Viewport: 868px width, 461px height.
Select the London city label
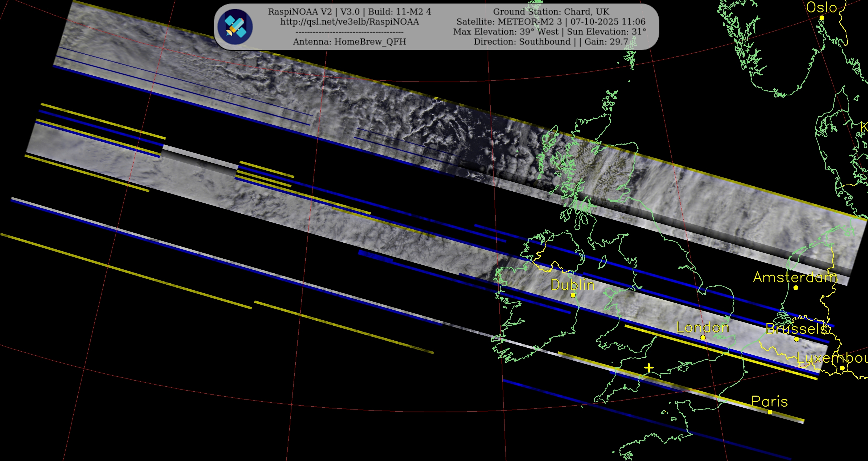click(x=703, y=327)
